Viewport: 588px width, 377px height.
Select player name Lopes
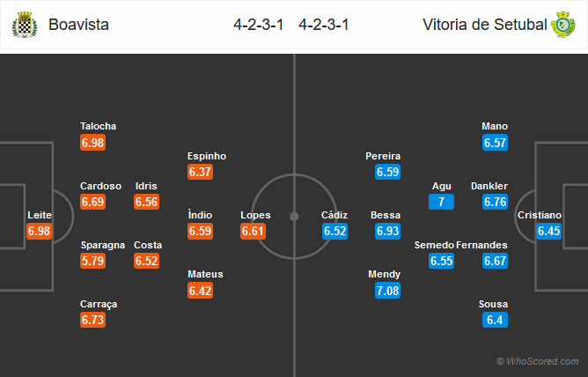pos(255,215)
